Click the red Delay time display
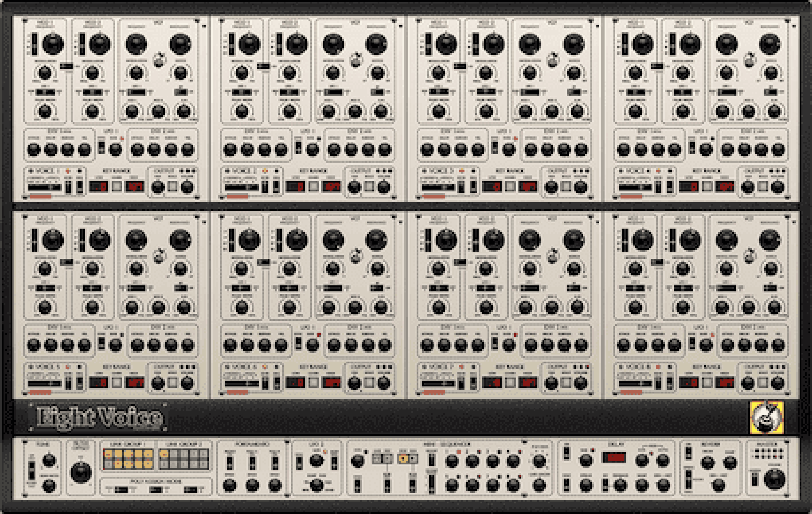This screenshot has width=812, height=514. (614, 457)
